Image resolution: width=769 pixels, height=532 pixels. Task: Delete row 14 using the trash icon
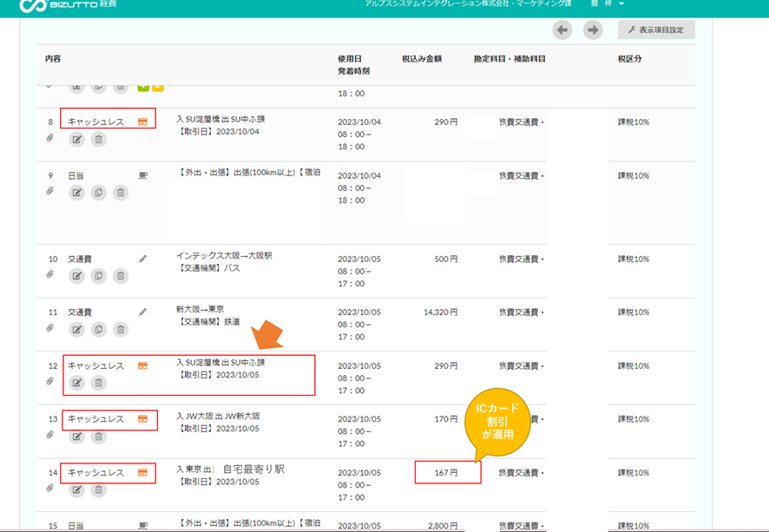pos(99,490)
